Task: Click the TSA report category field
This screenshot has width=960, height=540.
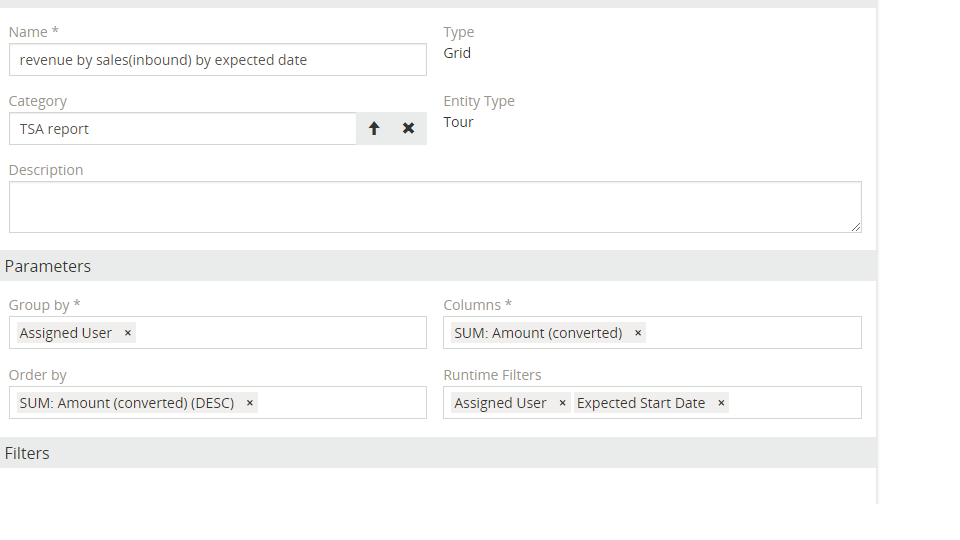Action: 182,129
